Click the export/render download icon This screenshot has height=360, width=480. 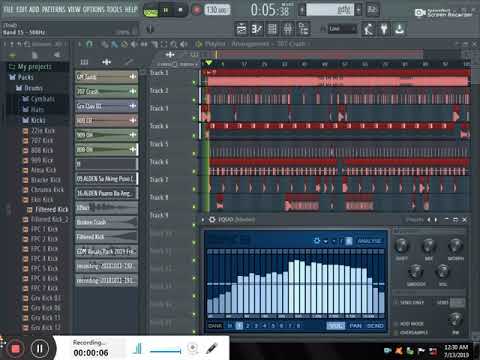[x=399, y=29]
